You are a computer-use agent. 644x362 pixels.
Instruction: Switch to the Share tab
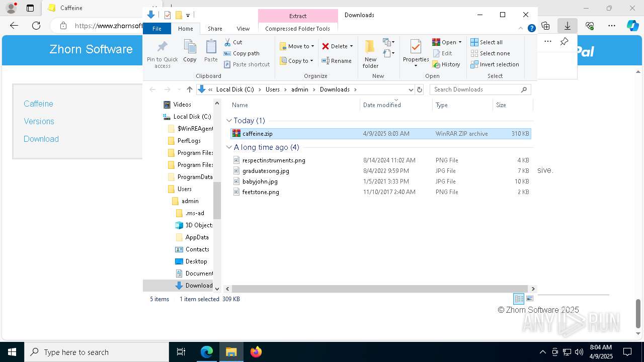[x=215, y=29]
